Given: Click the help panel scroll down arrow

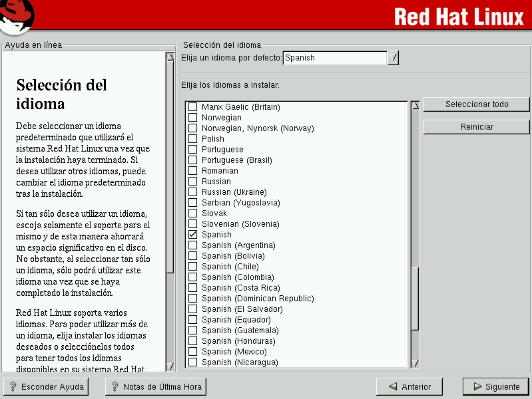Looking at the screenshot, I should coord(170,366).
